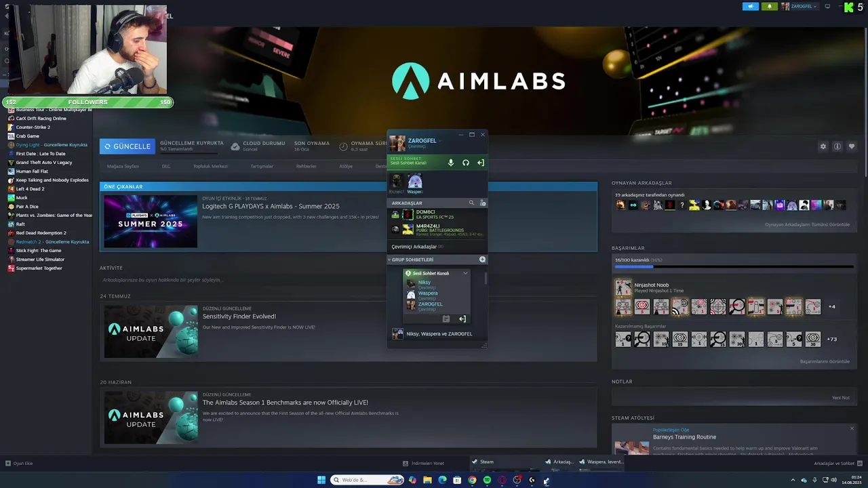The image size is (868, 488).
Task: Open Rehberler tab
Action: pos(306,166)
